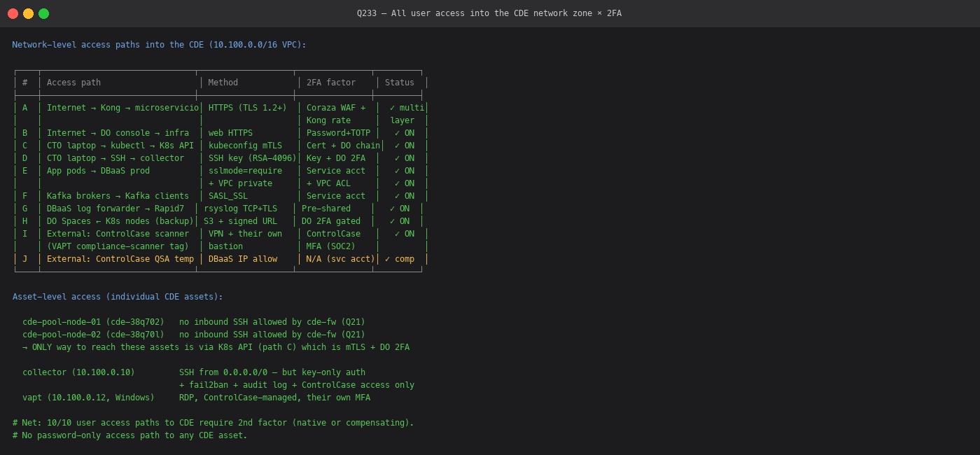The width and height of the screenshot is (980, 455).
Task: Click the 'S3 + signed URL' cell
Action: [240, 221]
